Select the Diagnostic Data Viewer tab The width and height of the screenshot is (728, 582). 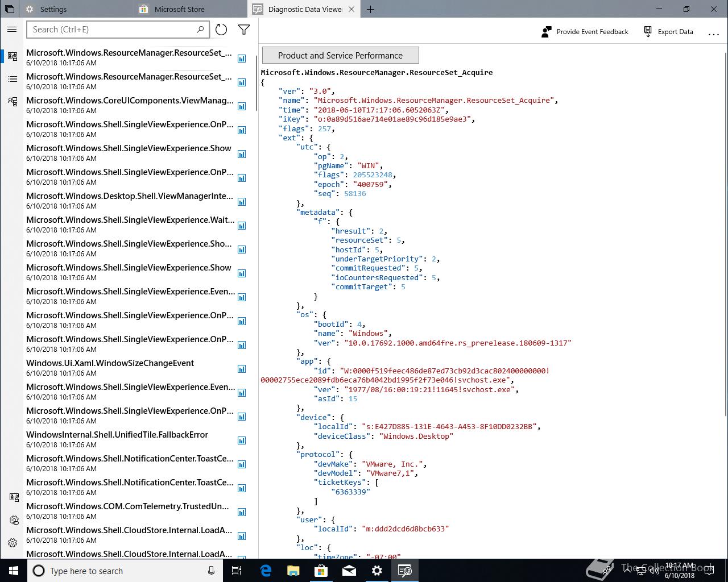coord(305,9)
